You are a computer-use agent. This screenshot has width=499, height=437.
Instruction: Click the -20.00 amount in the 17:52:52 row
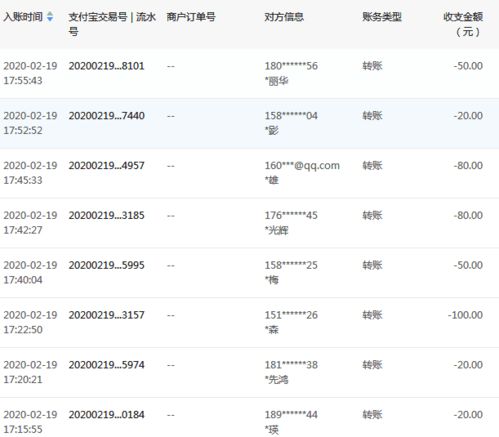[x=468, y=116]
